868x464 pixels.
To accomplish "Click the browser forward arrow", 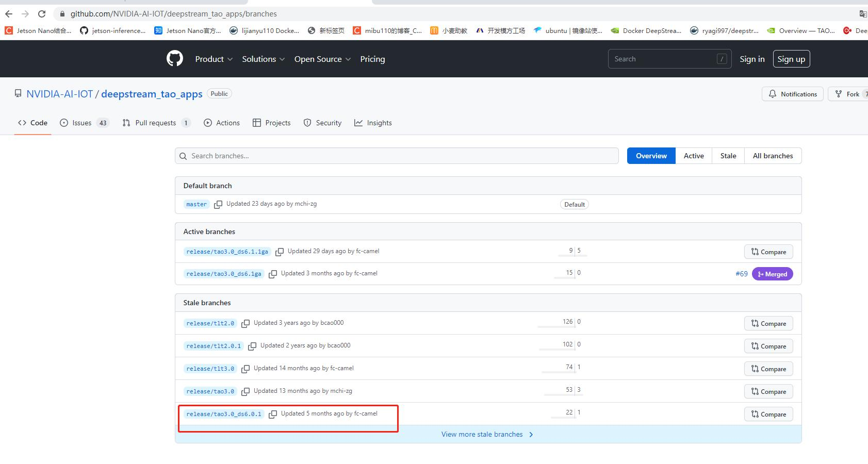I will (25, 14).
